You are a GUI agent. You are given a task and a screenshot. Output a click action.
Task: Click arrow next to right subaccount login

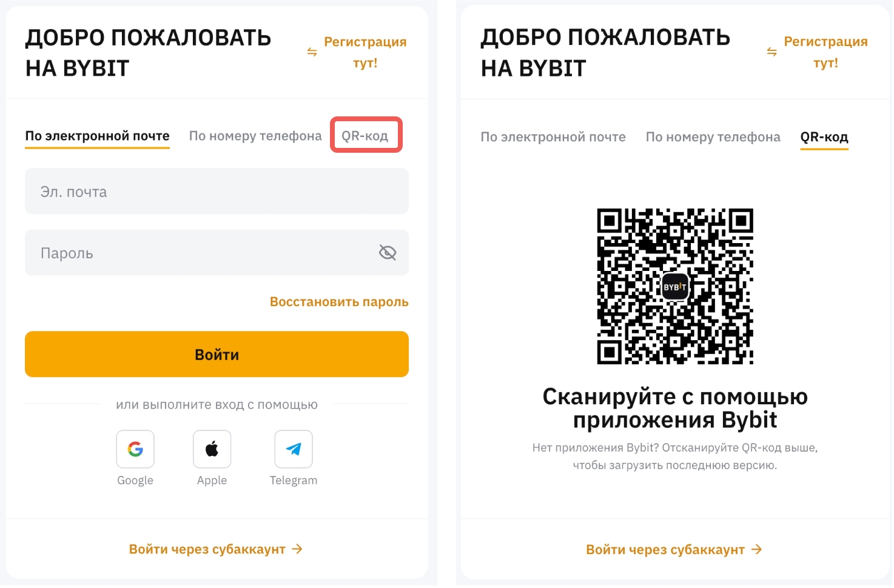coord(756,550)
